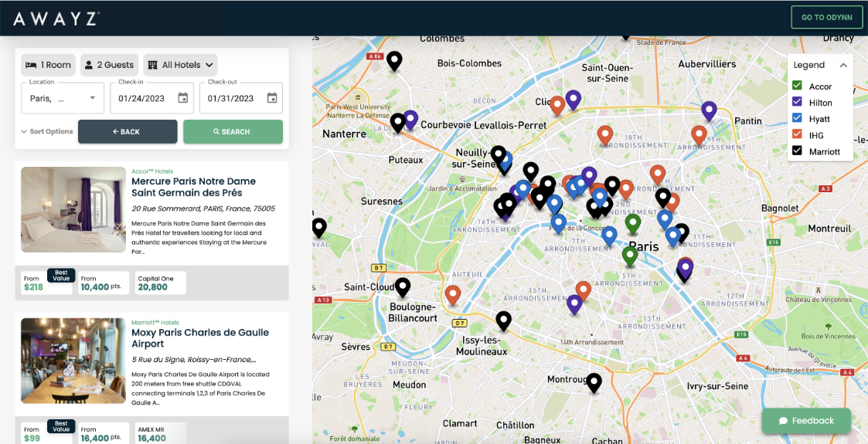This screenshot has width=868, height=444.
Task: Collapse the Legend panel
Action: click(843, 65)
